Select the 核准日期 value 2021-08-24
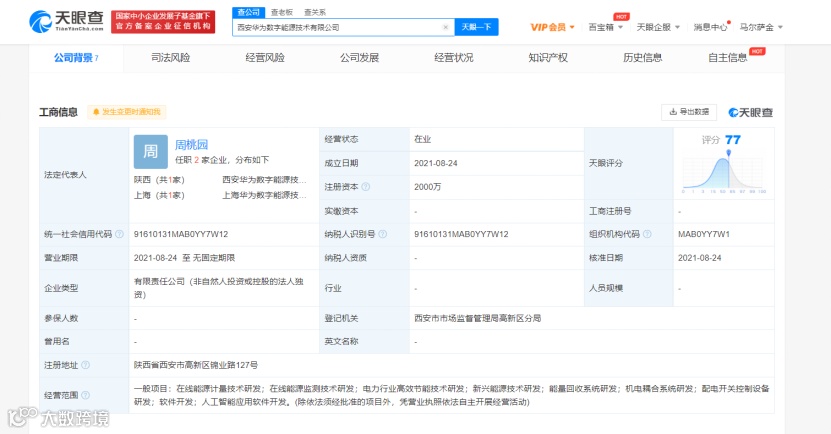Screen dimensions: 831x434 700,258
